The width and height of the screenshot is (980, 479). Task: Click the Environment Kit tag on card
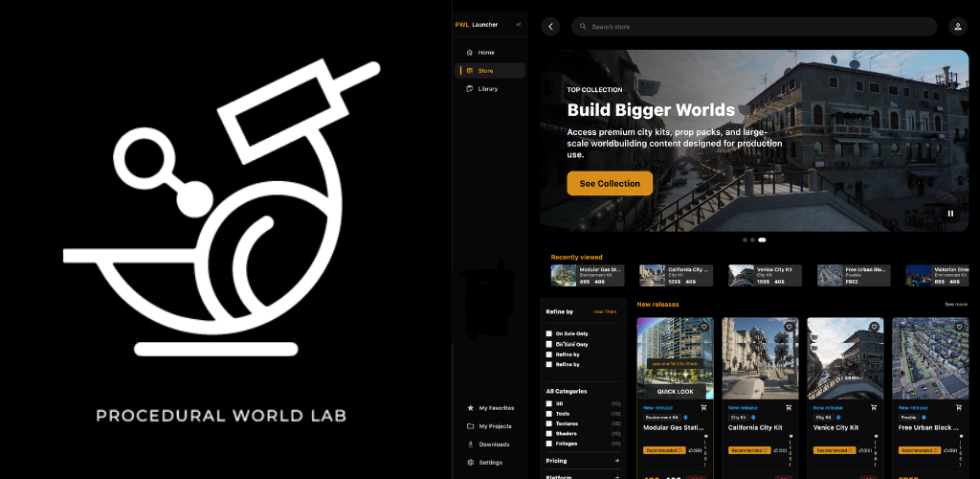coord(661,417)
